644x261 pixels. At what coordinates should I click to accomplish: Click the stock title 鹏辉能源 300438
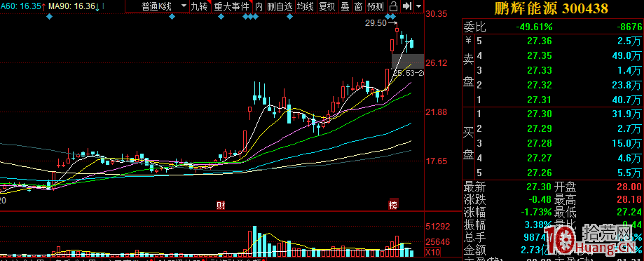tap(552, 8)
